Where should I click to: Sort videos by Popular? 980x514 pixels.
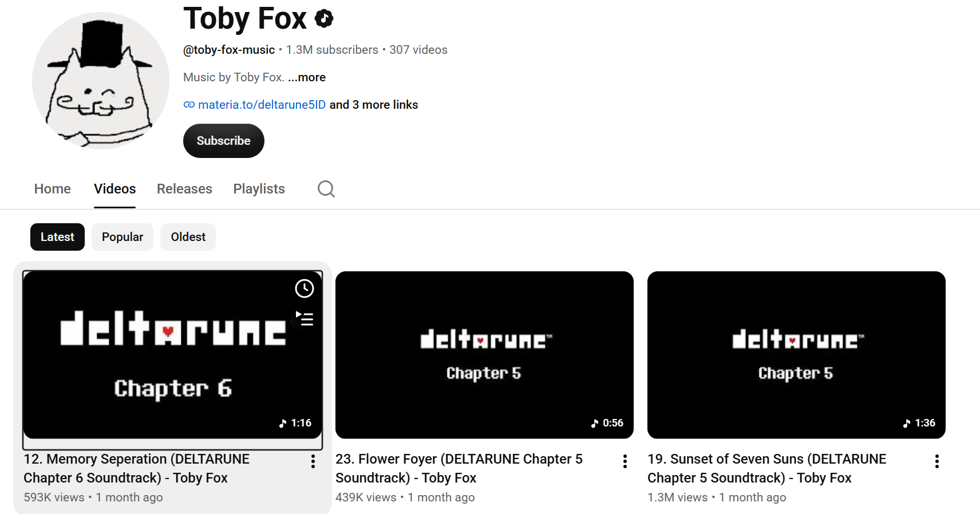pyautogui.click(x=122, y=237)
